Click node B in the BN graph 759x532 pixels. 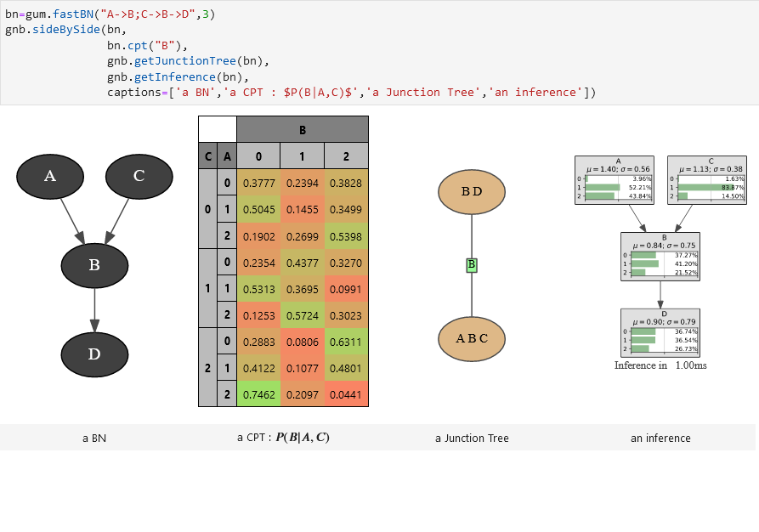click(94, 265)
